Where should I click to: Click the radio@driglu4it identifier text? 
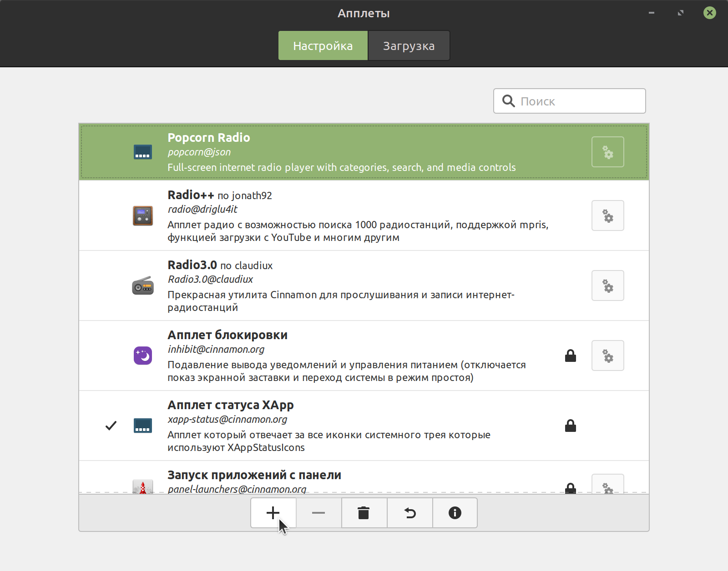tap(202, 209)
